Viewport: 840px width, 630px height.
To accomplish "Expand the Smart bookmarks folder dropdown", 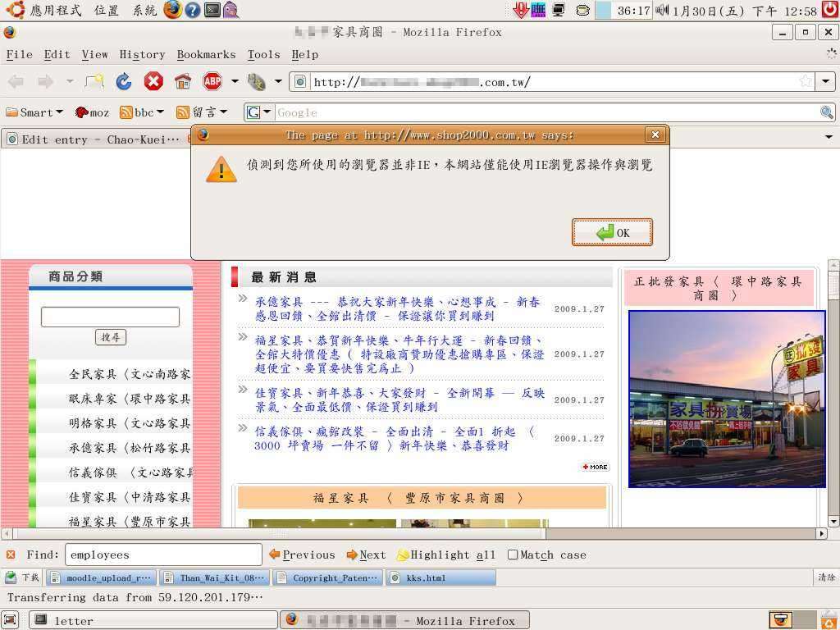I will (x=34, y=112).
